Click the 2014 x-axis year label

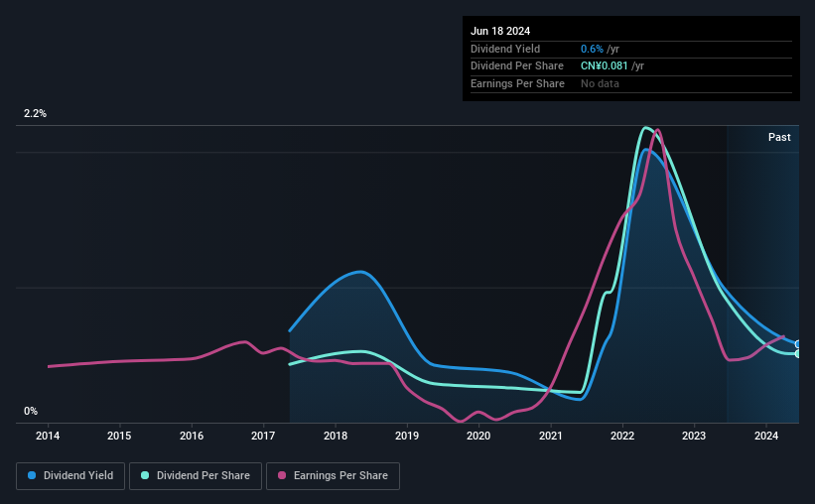coord(48,436)
